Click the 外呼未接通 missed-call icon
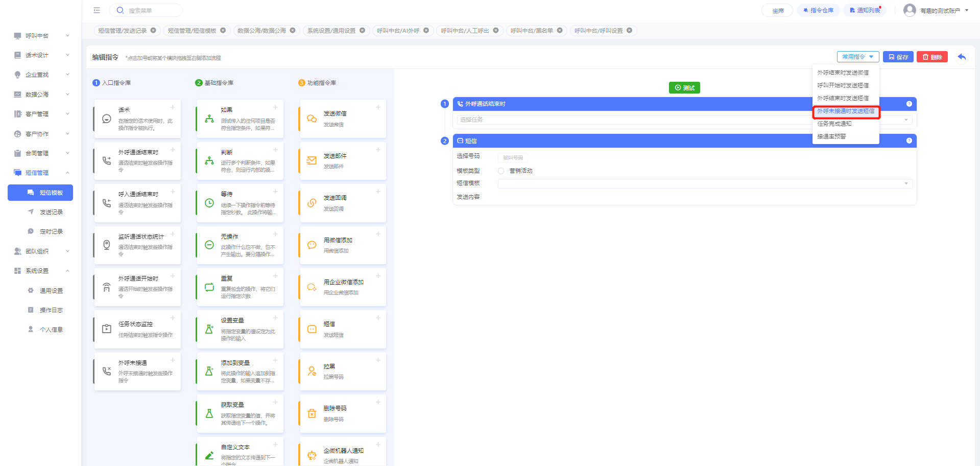The height and width of the screenshot is (466, 980). 106,371
